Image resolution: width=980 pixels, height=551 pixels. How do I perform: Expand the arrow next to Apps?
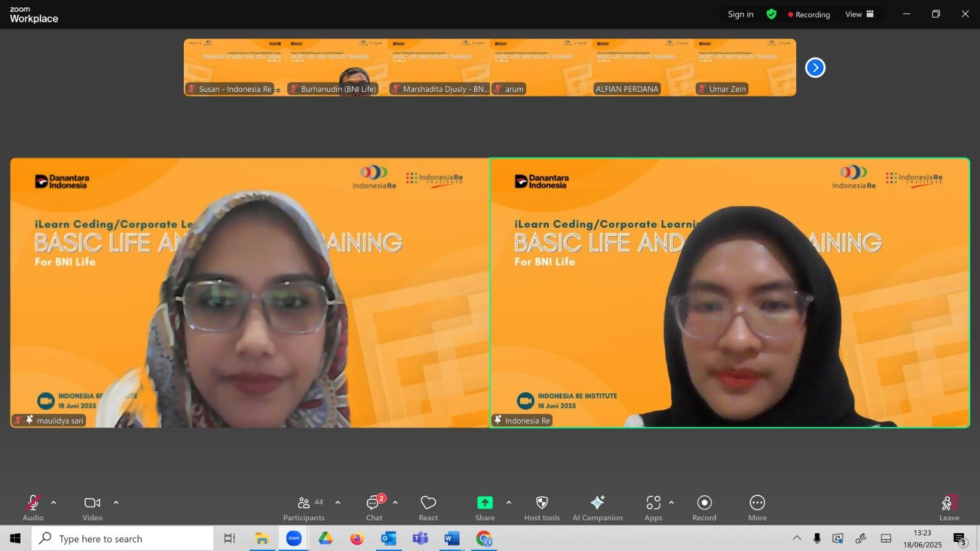672,503
